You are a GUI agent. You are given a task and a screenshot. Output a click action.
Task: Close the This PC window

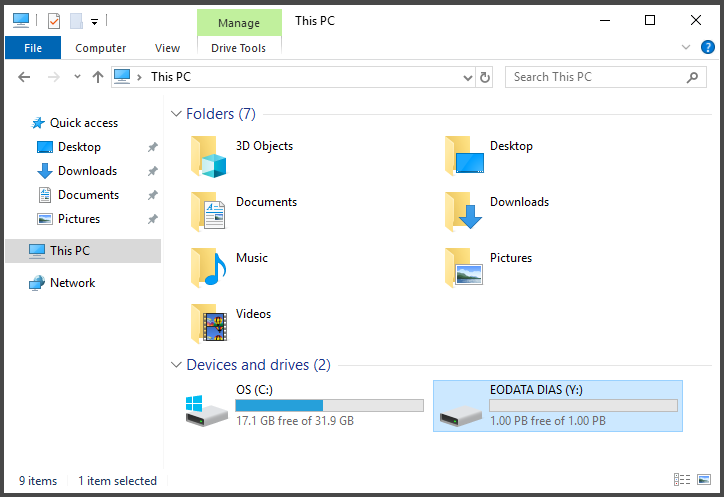[x=695, y=20]
